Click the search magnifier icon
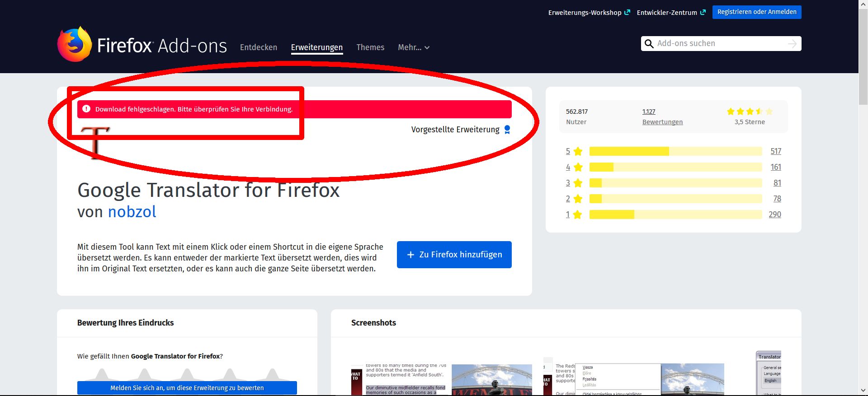Viewport: 868px width, 396px height. pyautogui.click(x=649, y=44)
